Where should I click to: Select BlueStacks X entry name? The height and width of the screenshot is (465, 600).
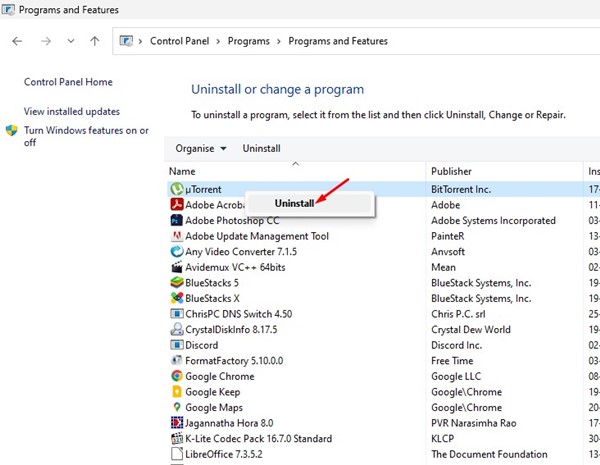pyautogui.click(x=212, y=298)
